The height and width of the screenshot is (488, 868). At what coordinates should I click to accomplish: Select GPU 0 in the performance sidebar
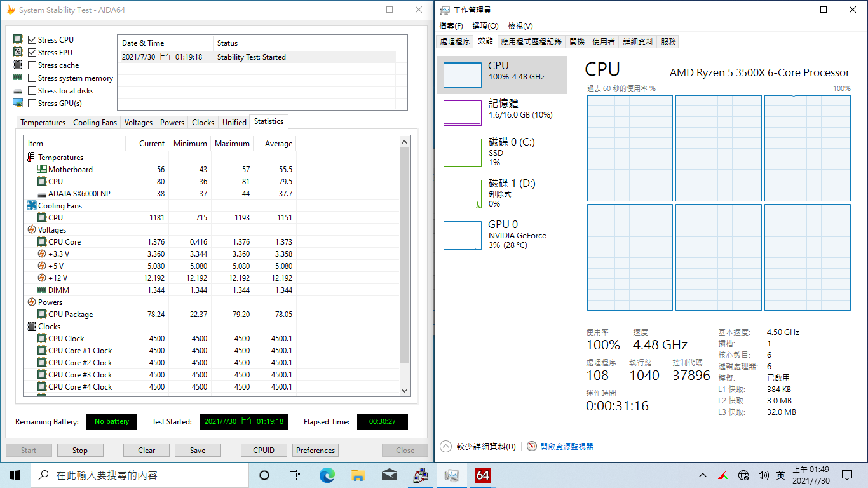click(x=502, y=235)
